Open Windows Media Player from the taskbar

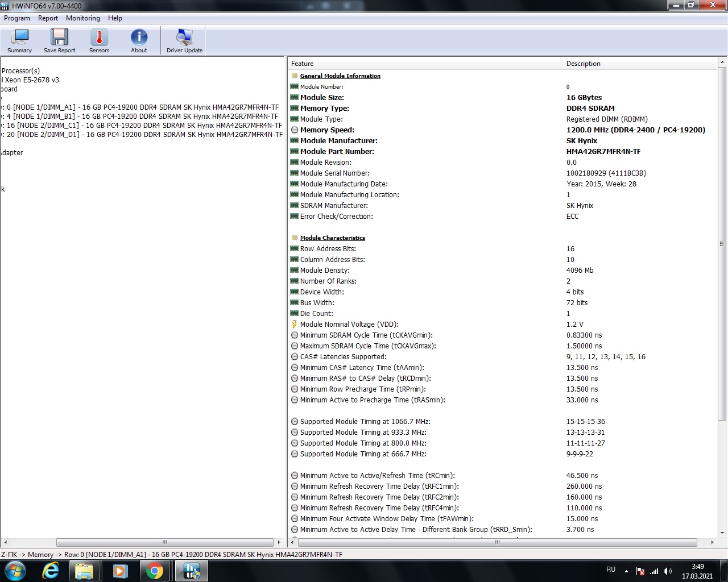[120, 571]
